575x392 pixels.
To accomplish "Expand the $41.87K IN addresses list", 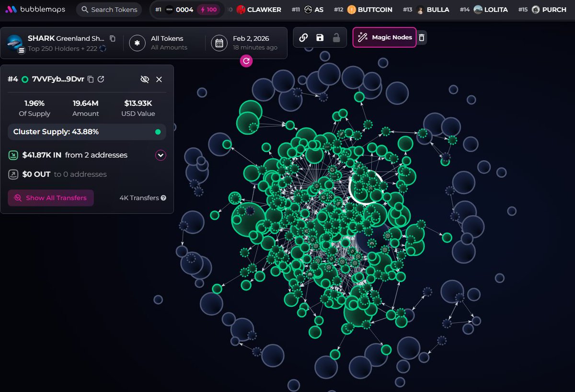I will [161, 155].
